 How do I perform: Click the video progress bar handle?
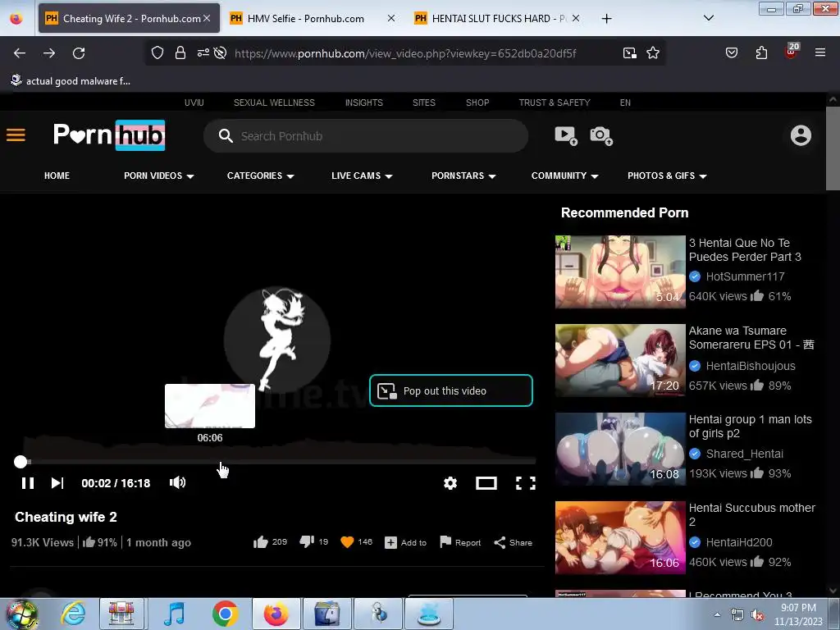click(21, 462)
